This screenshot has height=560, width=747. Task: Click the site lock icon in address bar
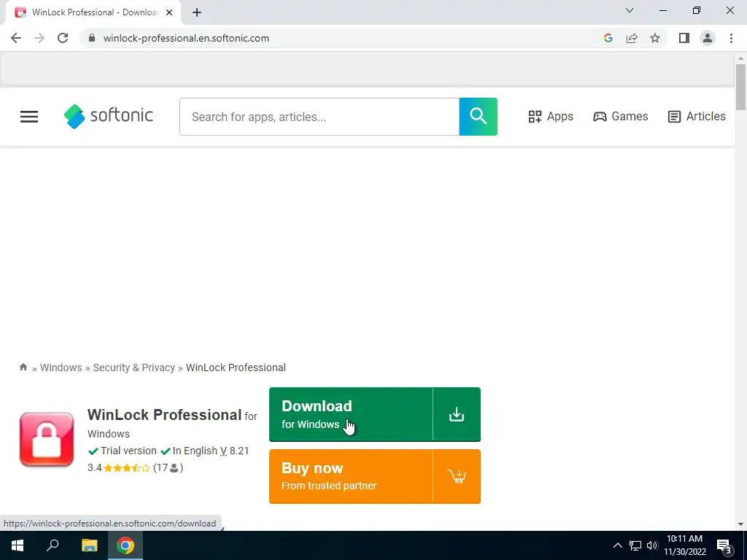coord(92,38)
